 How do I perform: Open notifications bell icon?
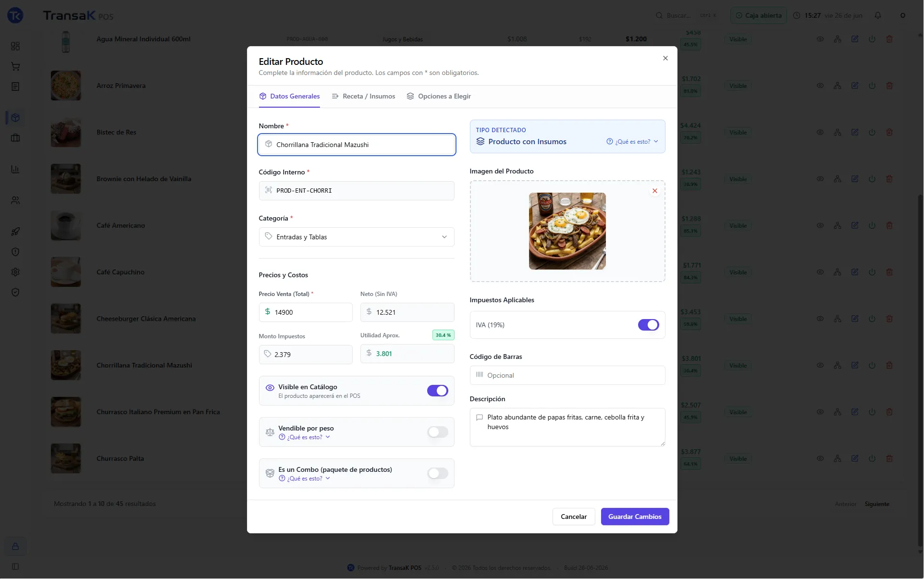click(878, 15)
